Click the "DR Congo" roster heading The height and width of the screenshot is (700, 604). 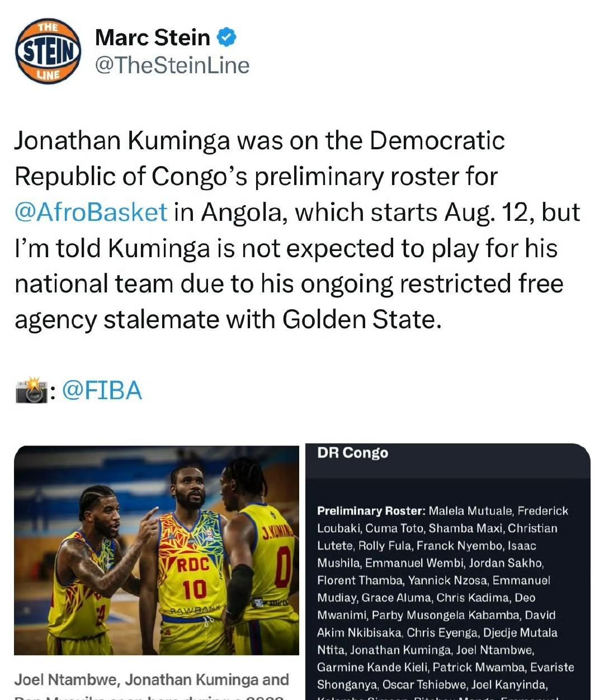pyautogui.click(x=352, y=453)
